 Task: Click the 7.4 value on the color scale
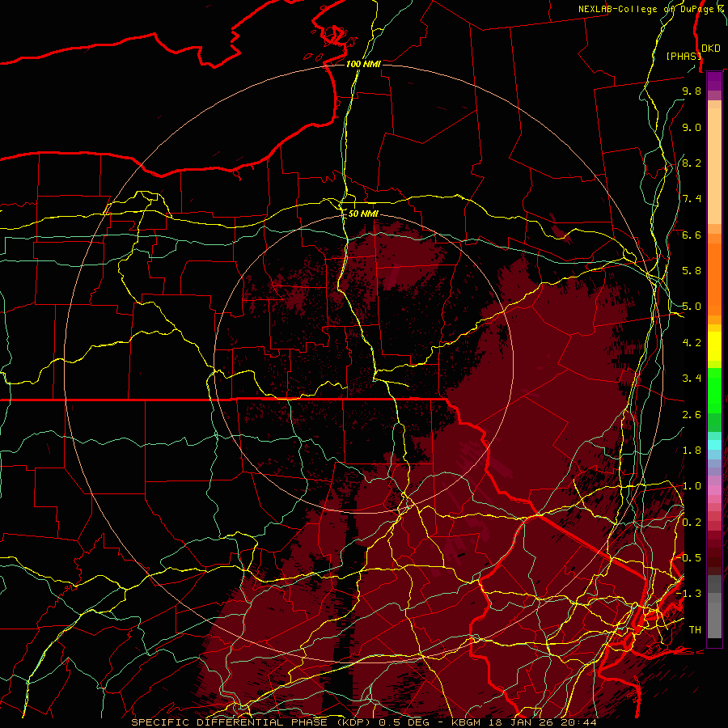pyautogui.click(x=692, y=199)
